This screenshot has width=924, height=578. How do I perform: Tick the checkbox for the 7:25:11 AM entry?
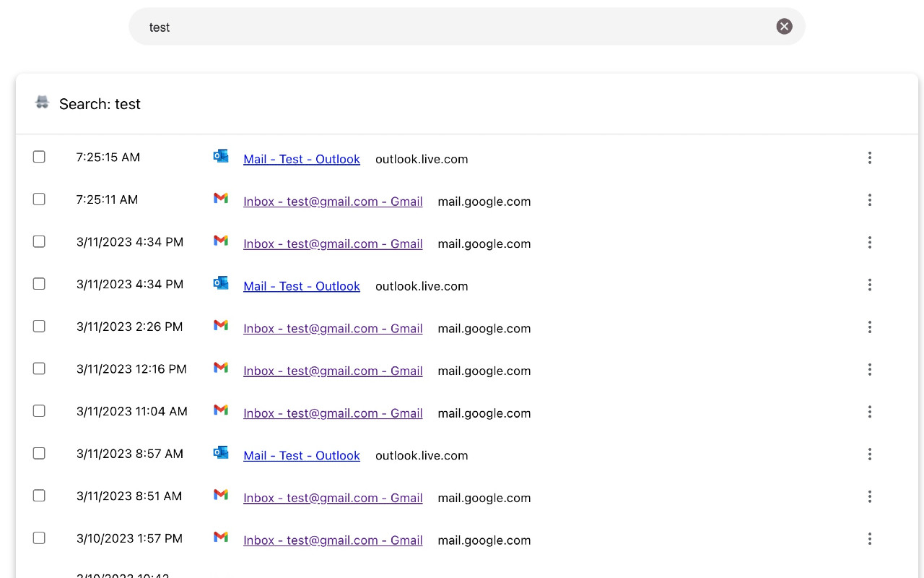39,199
